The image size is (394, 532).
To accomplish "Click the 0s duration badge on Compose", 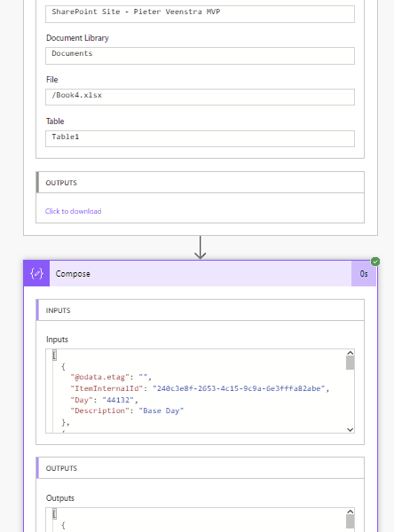I will click(364, 273).
